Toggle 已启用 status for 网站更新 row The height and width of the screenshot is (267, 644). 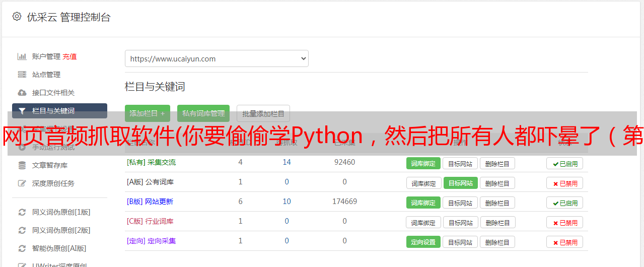[564, 203]
